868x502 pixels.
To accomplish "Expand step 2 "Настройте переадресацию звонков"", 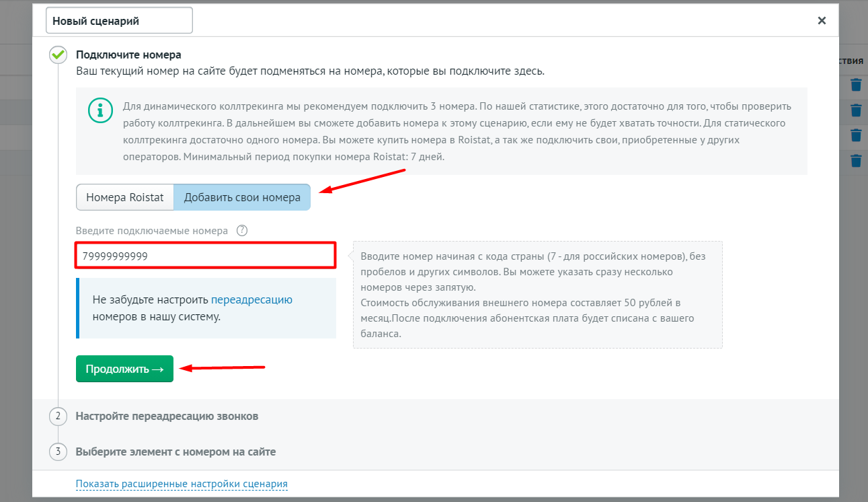I will click(167, 416).
